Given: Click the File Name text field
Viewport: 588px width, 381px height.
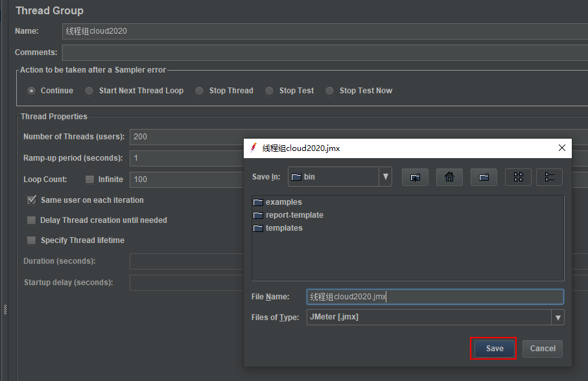Looking at the screenshot, I should click(435, 297).
